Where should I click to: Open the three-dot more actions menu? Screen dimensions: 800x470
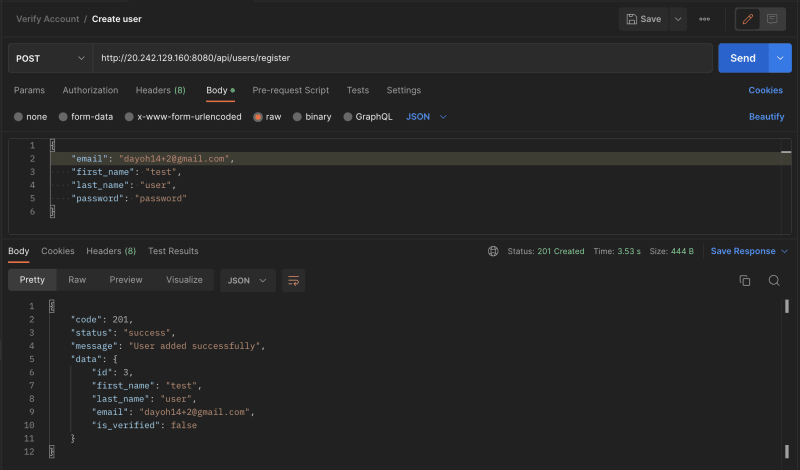[x=704, y=19]
